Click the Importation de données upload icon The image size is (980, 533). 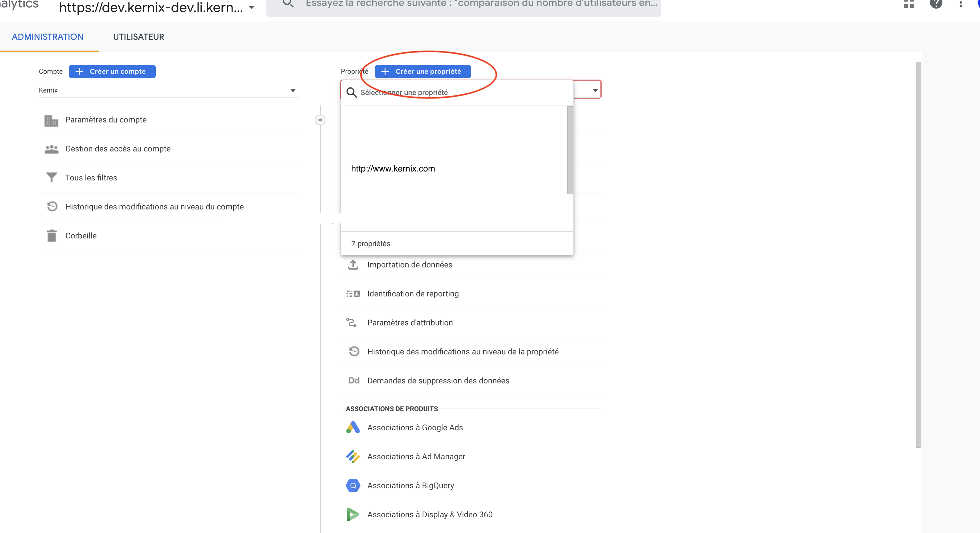pyautogui.click(x=353, y=265)
